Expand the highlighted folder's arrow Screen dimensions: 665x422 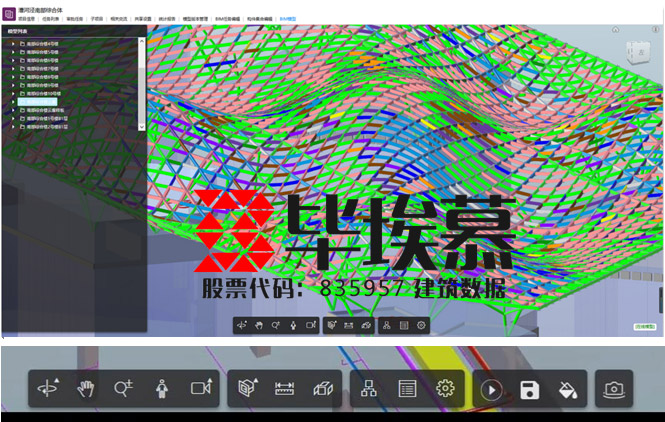pyautogui.click(x=13, y=102)
